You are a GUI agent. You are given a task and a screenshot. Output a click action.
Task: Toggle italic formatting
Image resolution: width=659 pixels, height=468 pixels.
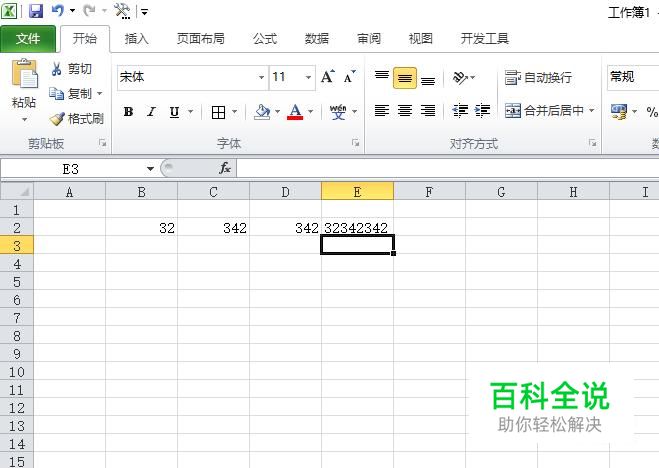[x=151, y=112]
